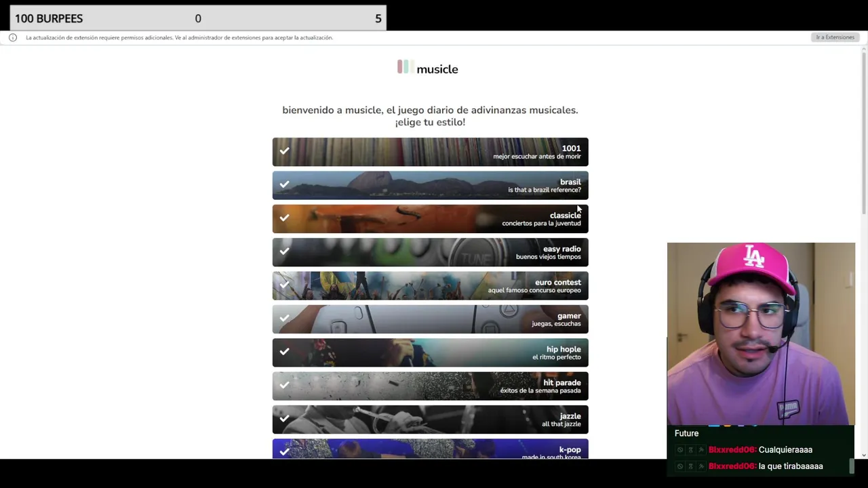Click the checkmark on the euro contest style
Image resolution: width=868 pixels, height=488 pixels.
click(284, 285)
